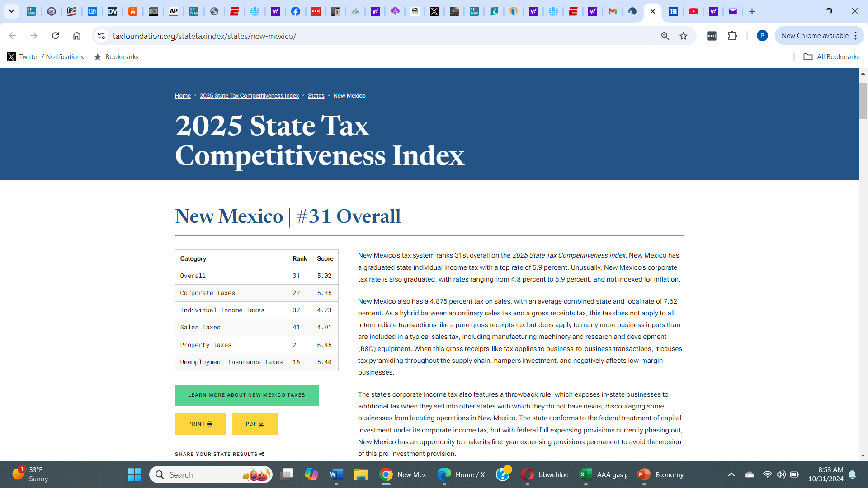Open the Chrome three-dot menu

[856, 36]
